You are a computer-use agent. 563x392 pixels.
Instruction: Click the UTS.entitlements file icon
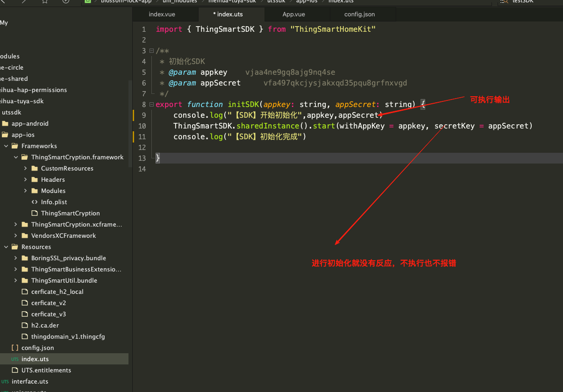[x=14, y=371]
